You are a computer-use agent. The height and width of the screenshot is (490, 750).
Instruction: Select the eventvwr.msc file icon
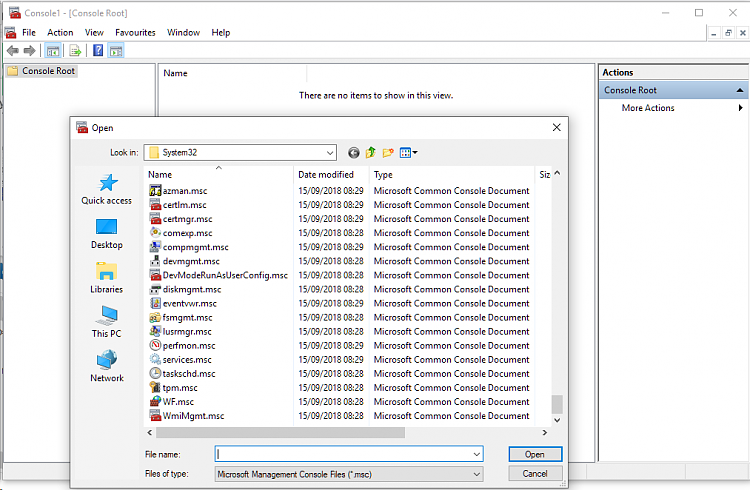[x=155, y=303]
